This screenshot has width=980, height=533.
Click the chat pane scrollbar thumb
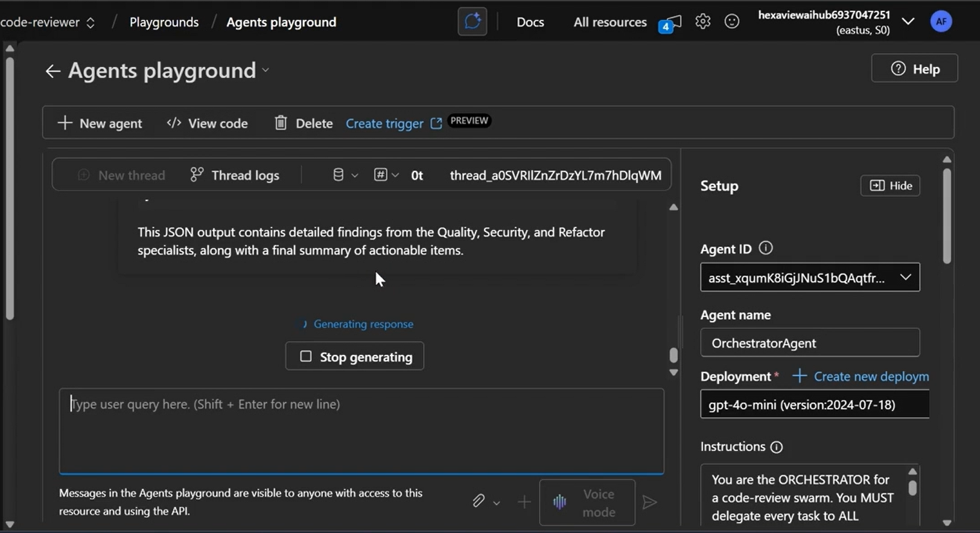[673, 355]
